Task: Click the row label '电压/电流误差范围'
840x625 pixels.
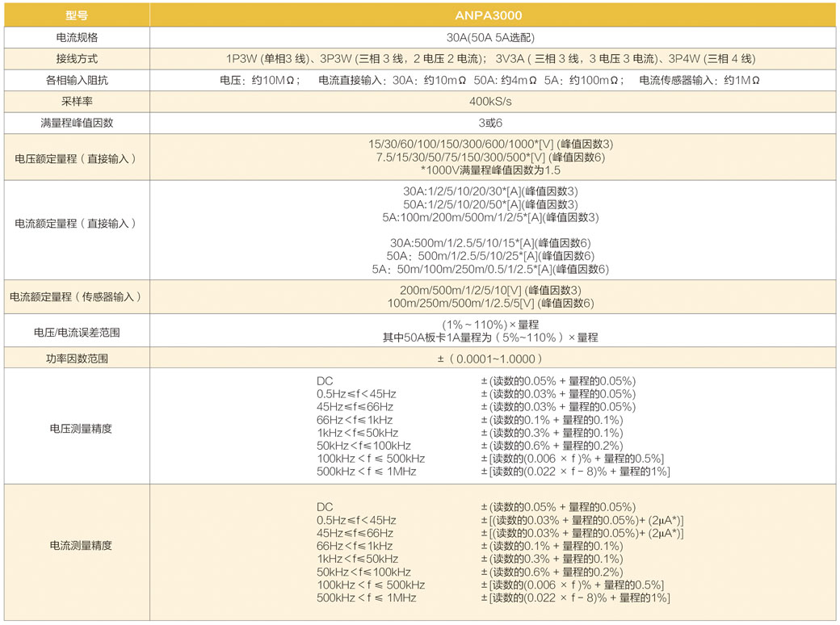Action: tap(77, 333)
